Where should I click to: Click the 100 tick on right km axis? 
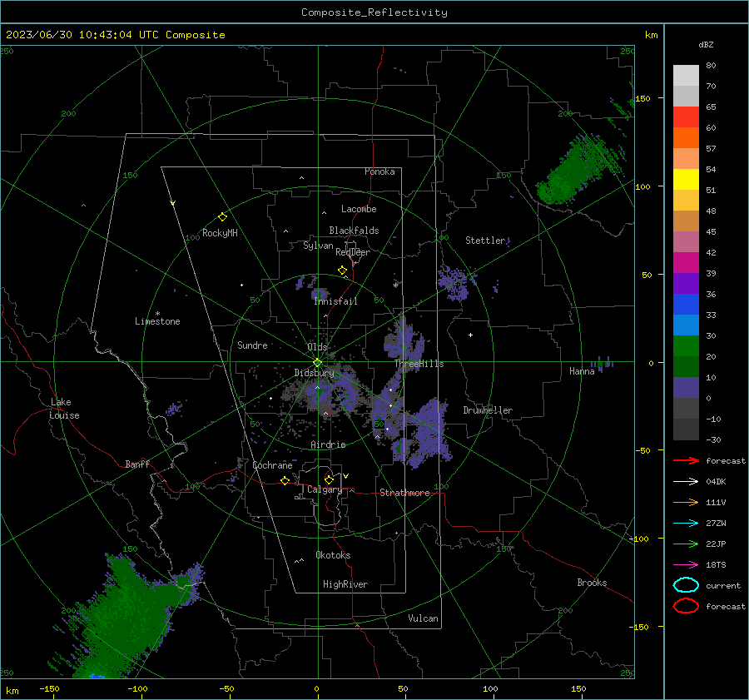[642, 186]
